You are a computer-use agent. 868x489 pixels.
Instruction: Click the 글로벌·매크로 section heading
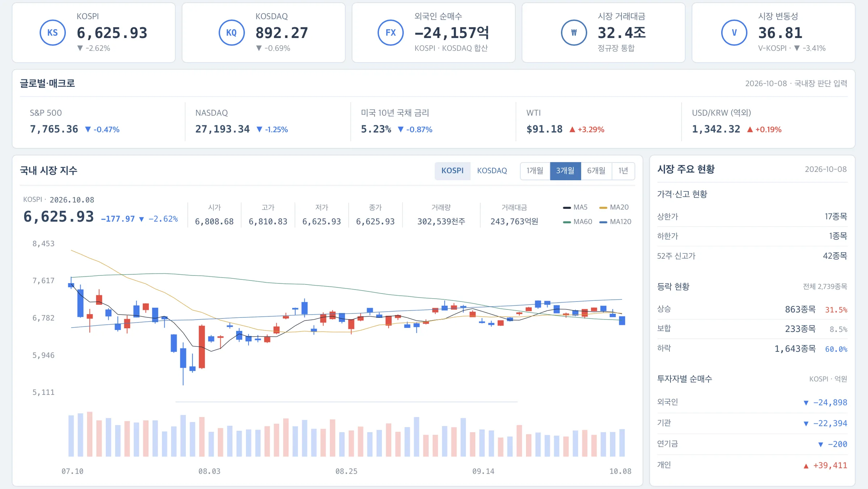click(47, 83)
